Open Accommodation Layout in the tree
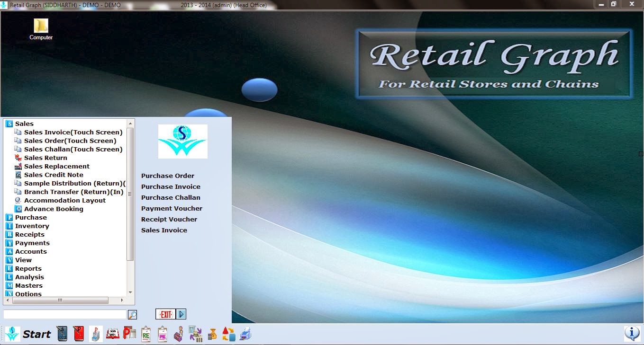644x345 pixels. click(65, 200)
